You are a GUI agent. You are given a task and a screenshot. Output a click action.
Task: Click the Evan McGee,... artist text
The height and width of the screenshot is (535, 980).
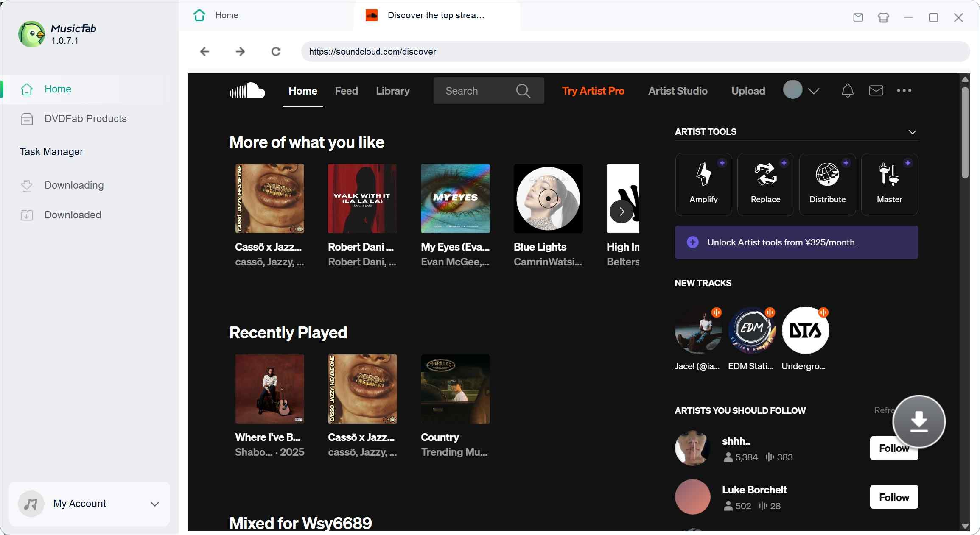pyautogui.click(x=455, y=262)
